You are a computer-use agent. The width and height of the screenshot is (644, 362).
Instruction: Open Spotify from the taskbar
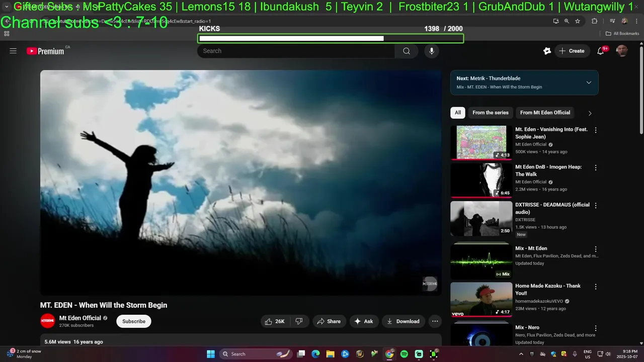click(x=404, y=354)
